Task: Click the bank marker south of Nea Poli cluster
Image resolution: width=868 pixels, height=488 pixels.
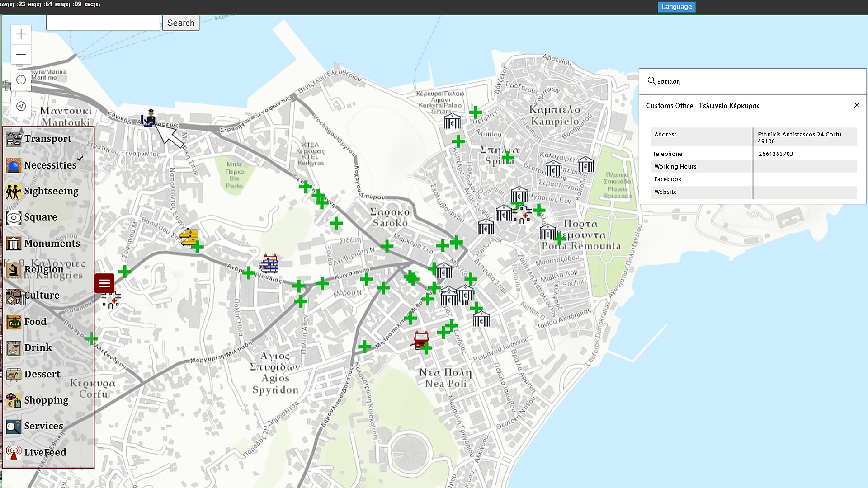Action: tap(481, 319)
